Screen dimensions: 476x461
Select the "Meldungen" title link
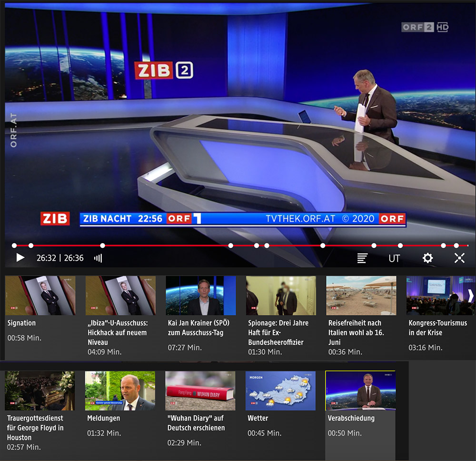click(x=103, y=418)
